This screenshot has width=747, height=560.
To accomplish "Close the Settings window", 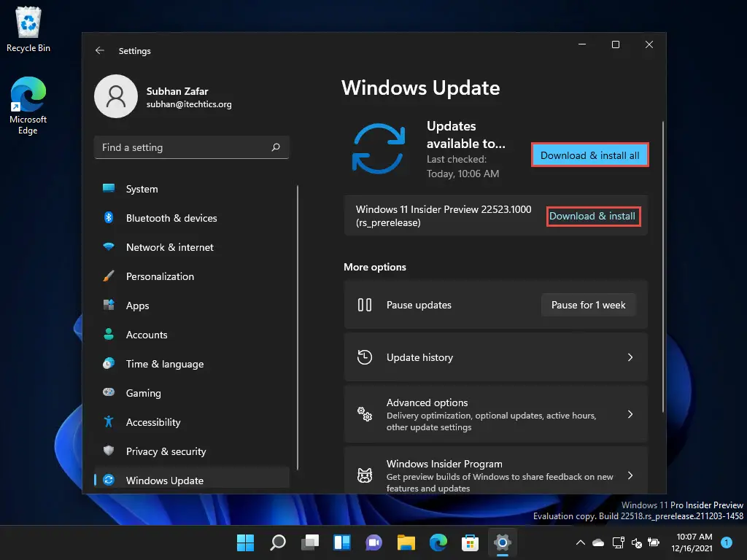I will (649, 44).
